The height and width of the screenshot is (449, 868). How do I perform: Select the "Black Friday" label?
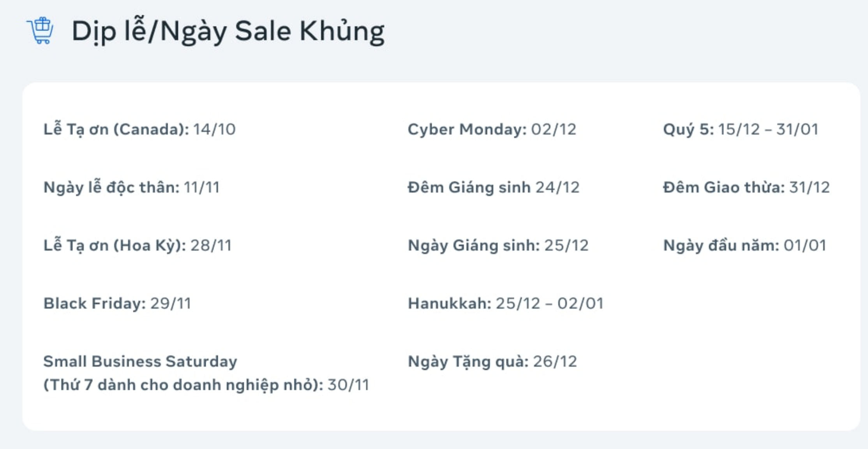94,304
